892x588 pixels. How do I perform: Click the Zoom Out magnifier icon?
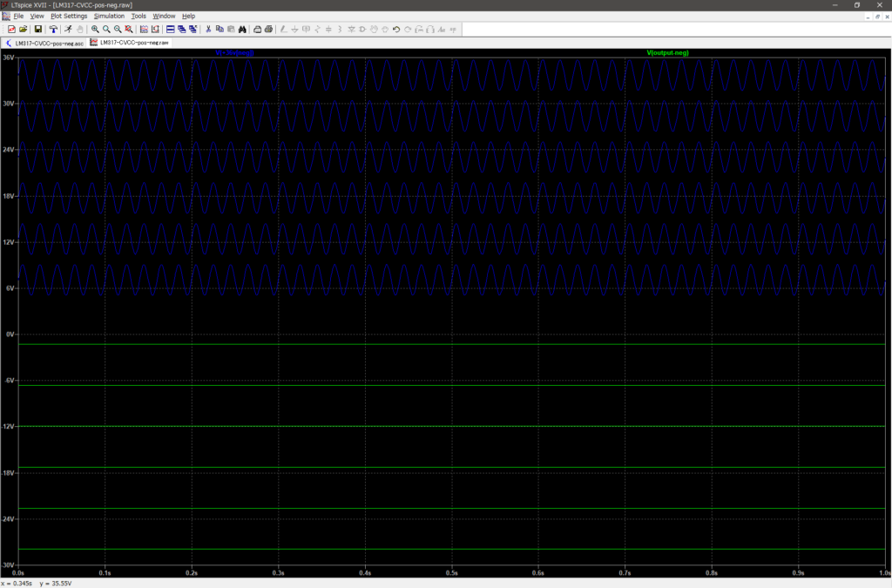click(118, 29)
